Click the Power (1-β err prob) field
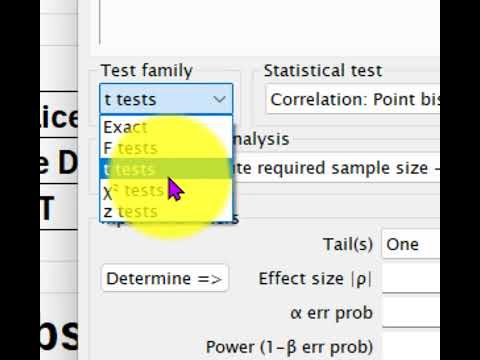This screenshot has width=480, height=360. [x=411, y=347]
